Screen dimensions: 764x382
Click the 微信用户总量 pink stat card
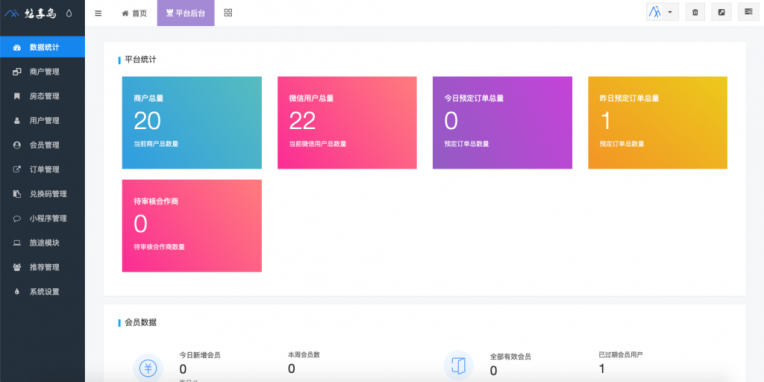click(347, 122)
